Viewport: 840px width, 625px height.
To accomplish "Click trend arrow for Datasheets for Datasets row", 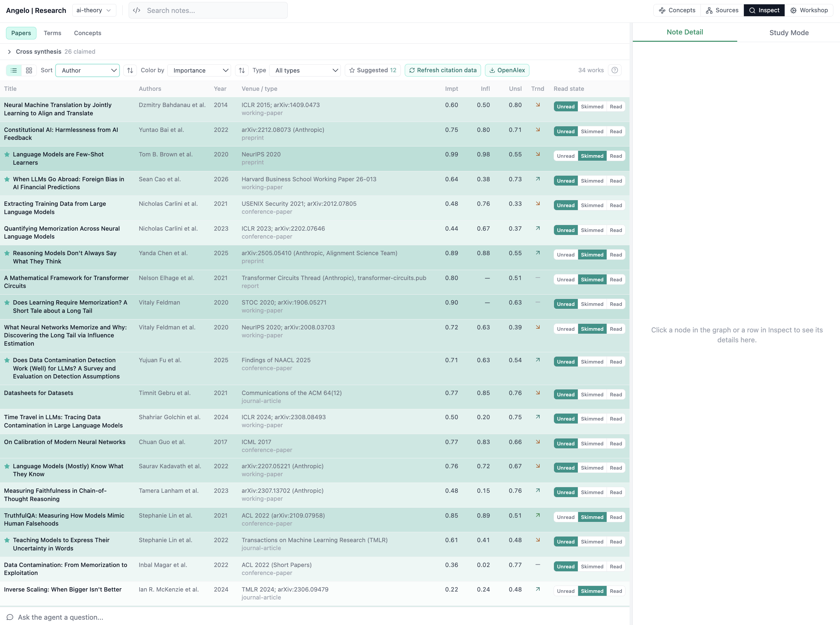I will tap(538, 393).
